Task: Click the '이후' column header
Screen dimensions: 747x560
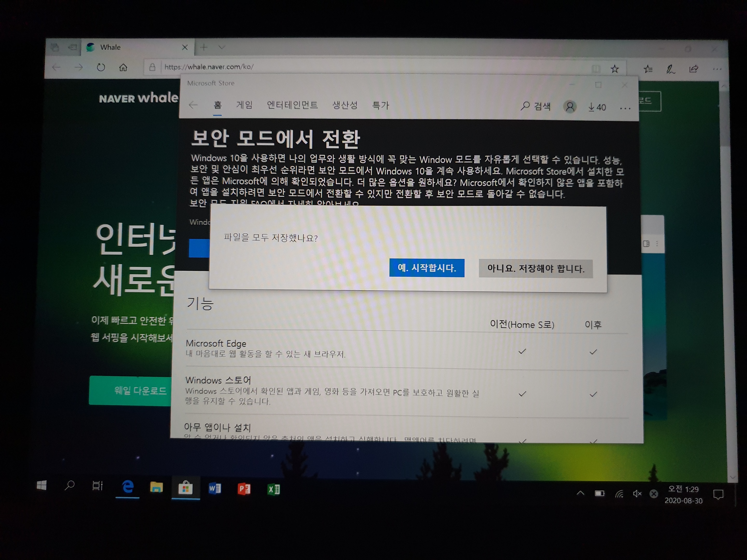Action: [x=593, y=325]
